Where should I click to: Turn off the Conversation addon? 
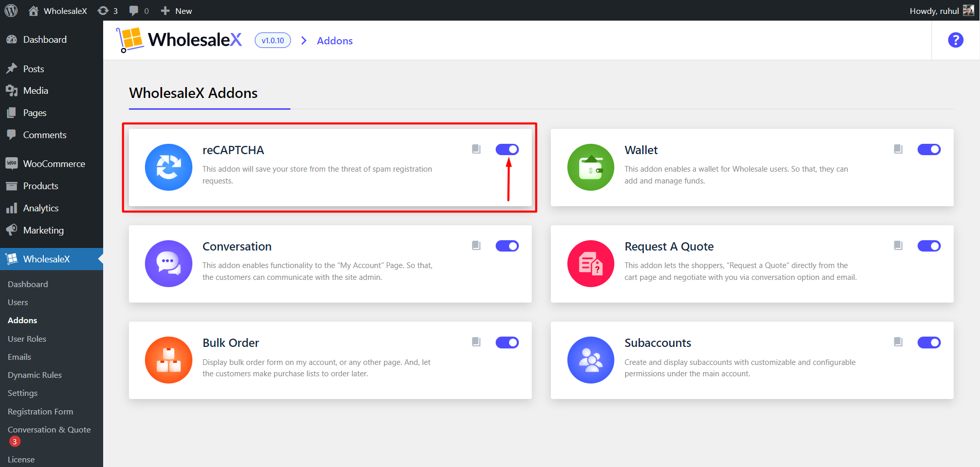[507, 246]
